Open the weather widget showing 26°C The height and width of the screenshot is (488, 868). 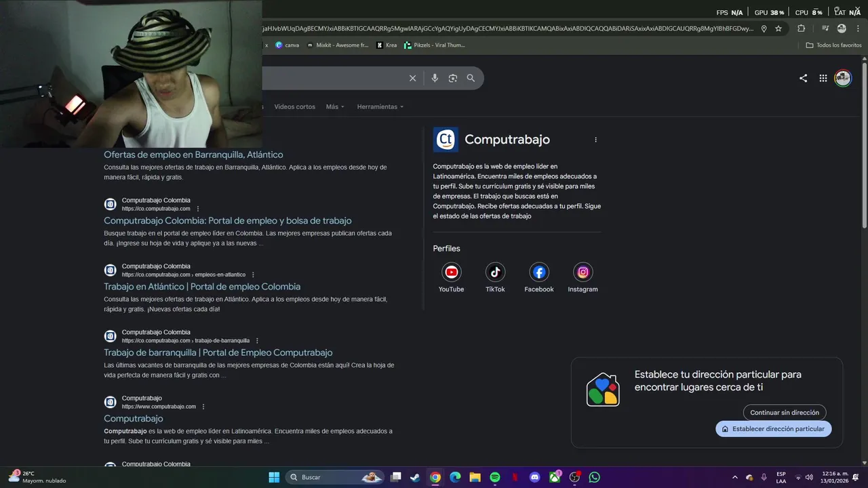coord(37,477)
